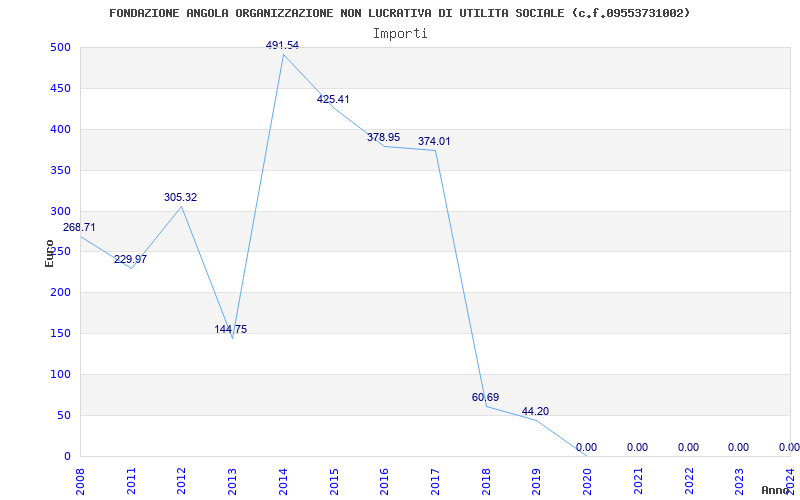Click the Anno axis label
The height and width of the screenshot is (500, 800).
[x=775, y=490]
